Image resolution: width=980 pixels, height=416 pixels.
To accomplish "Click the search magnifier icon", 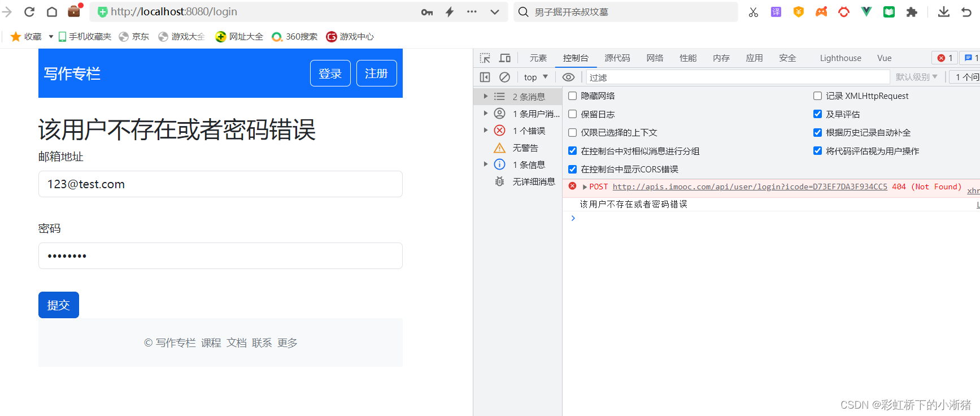I will 524,12.
